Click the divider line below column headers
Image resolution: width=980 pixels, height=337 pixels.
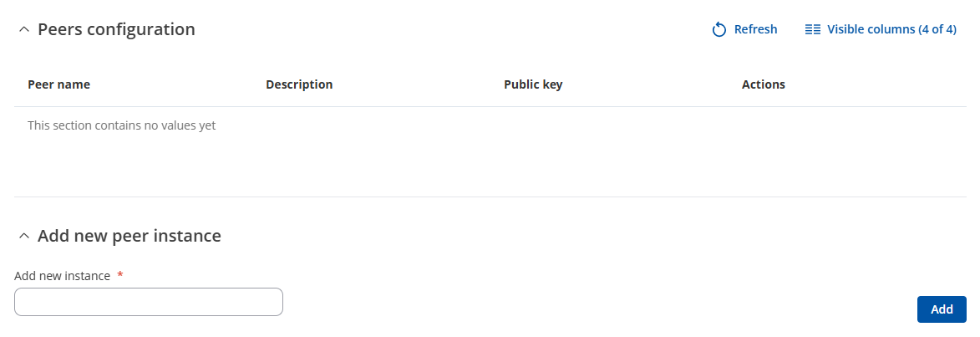pos(490,106)
